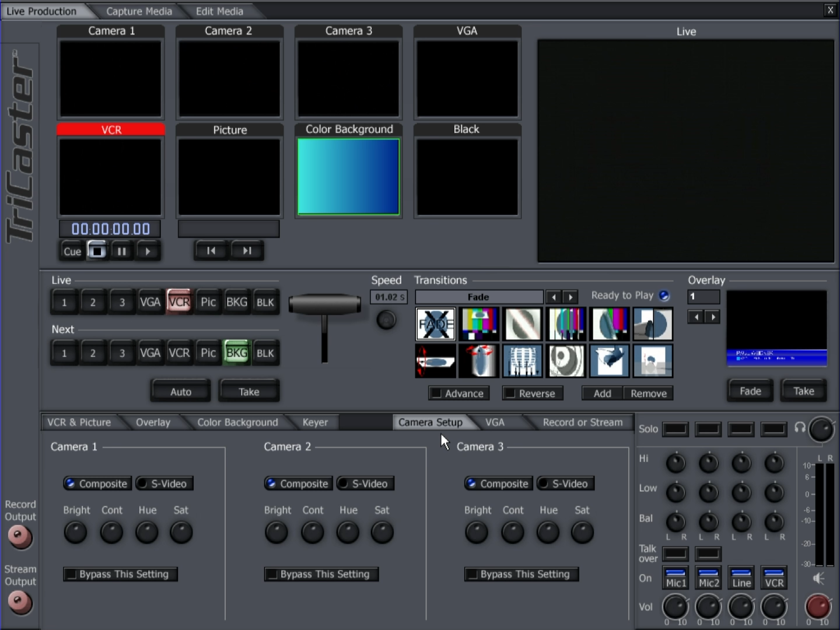Screen dimensions: 840x630
Task: Check Camera 2 Bypass This Setting
Action: [x=321, y=574]
